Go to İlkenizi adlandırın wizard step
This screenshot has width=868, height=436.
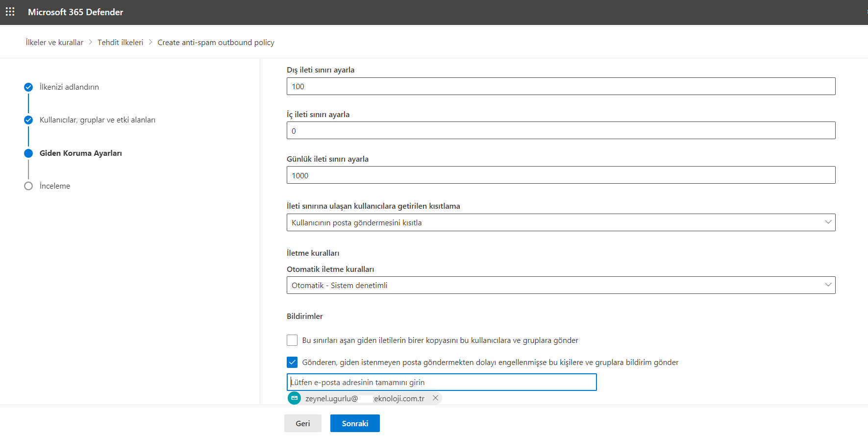tap(69, 87)
